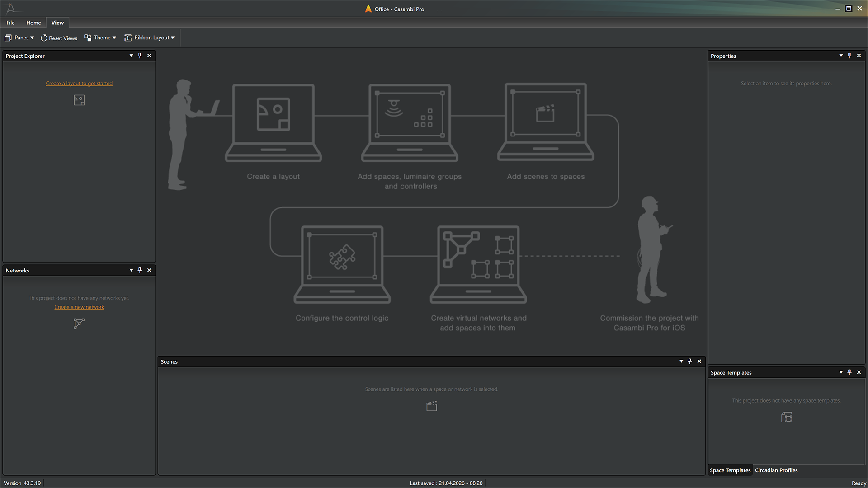
Task: Pin the Project Explorer pane
Action: (140, 56)
